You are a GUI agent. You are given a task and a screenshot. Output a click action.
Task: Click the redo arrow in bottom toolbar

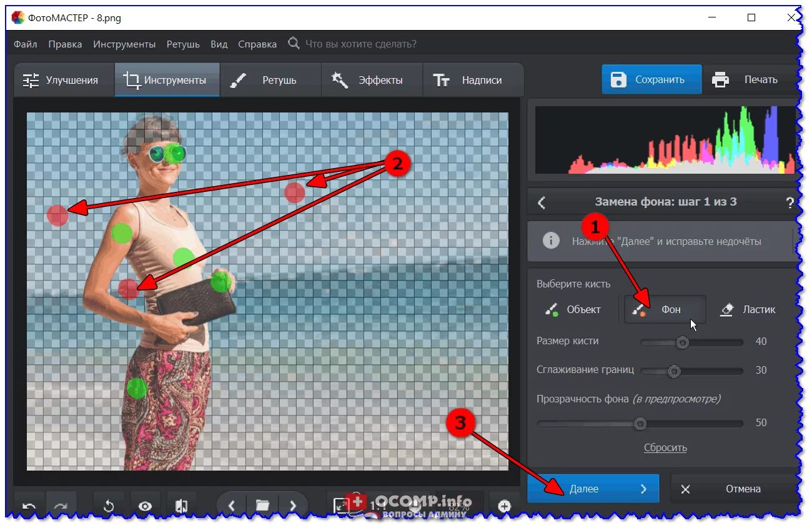point(61,506)
